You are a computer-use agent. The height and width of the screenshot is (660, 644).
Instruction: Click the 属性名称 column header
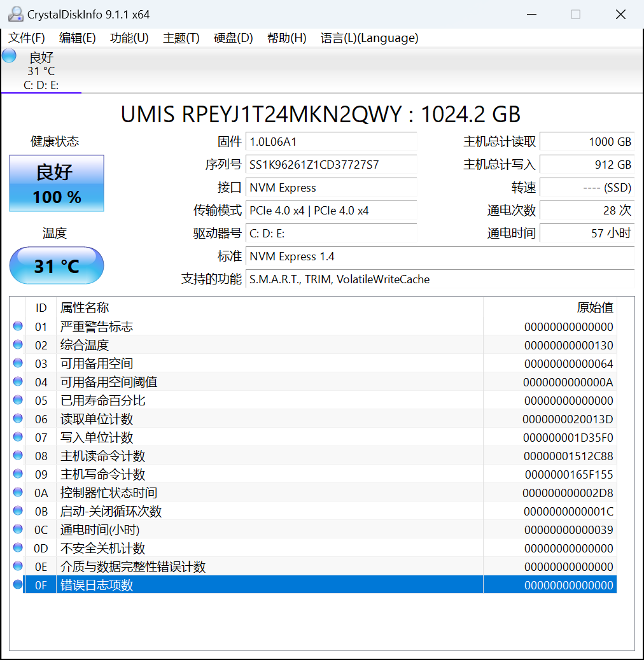269,307
